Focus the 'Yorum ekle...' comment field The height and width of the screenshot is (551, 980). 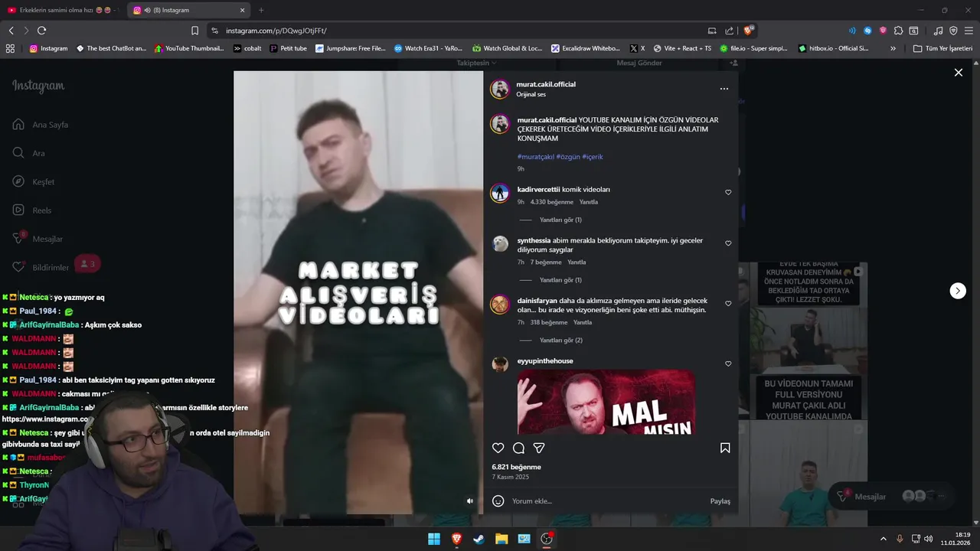[x=607, y=501]
